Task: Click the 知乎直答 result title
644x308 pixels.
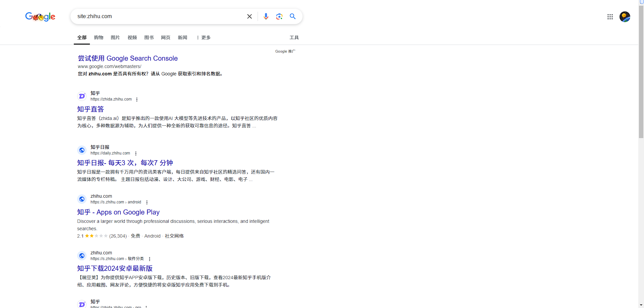Action: point(91,109)
